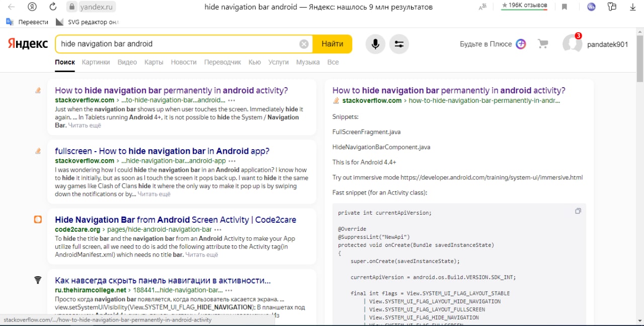
Task: Open Будьте в Плюсе link
Action: pyautogui.click(x=486, y=44)
